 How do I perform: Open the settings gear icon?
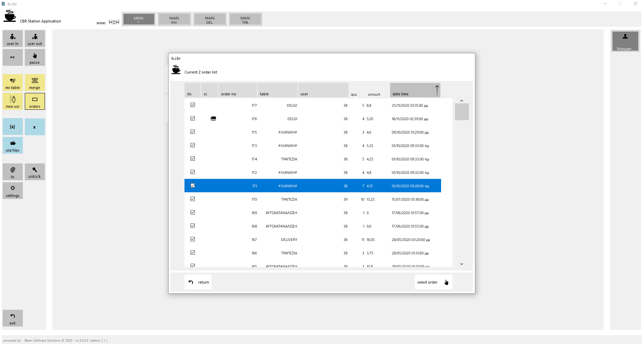click(13, 188)
